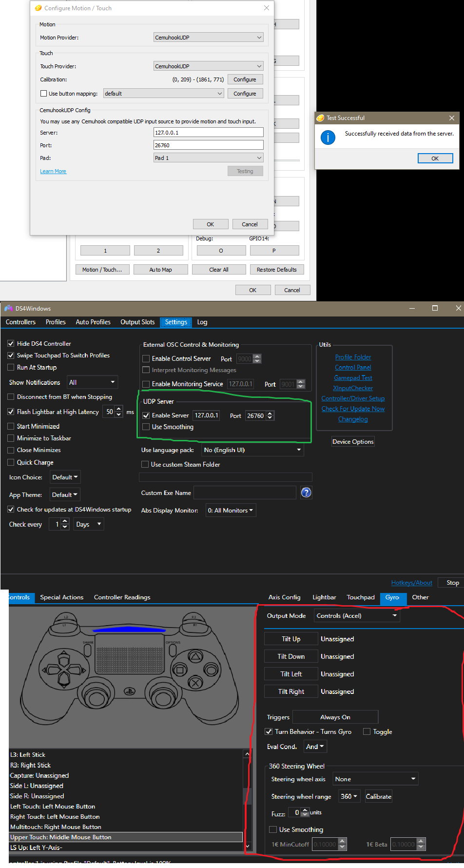464x868 pixels.
Task: Open the Log tab
Action: (x=202, y=322)
